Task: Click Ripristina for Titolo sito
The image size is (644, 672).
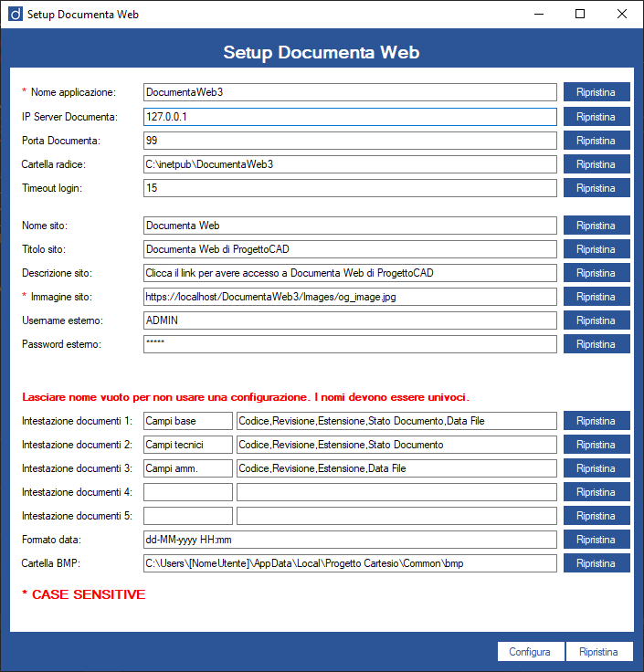Action: click(x=596, y=249)
